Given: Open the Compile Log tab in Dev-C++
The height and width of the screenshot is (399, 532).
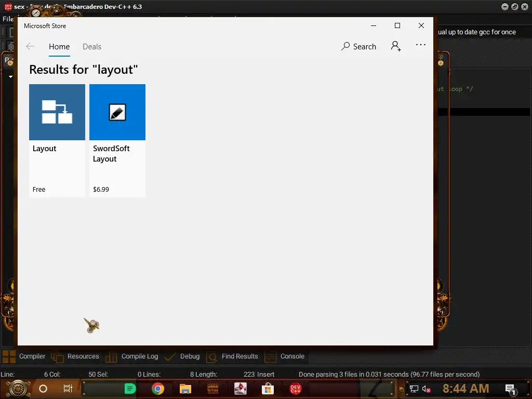Looking at the screenshot, I should pos(132,356).
